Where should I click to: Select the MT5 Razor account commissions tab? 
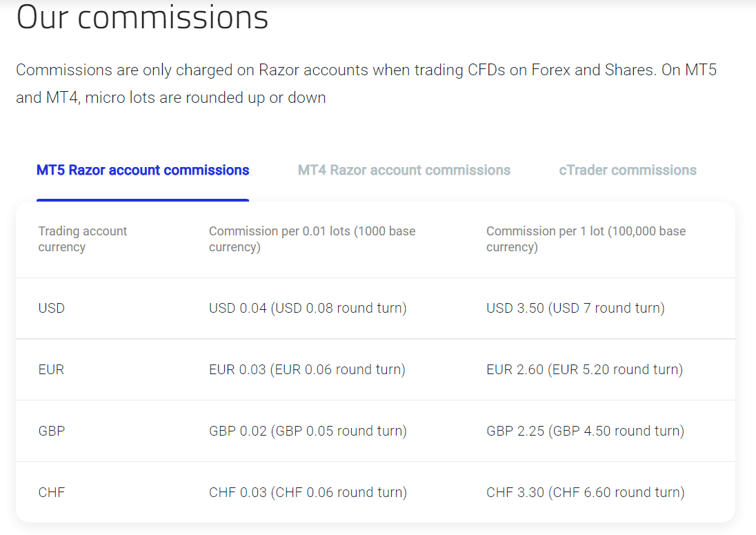[x=143, y=170]
